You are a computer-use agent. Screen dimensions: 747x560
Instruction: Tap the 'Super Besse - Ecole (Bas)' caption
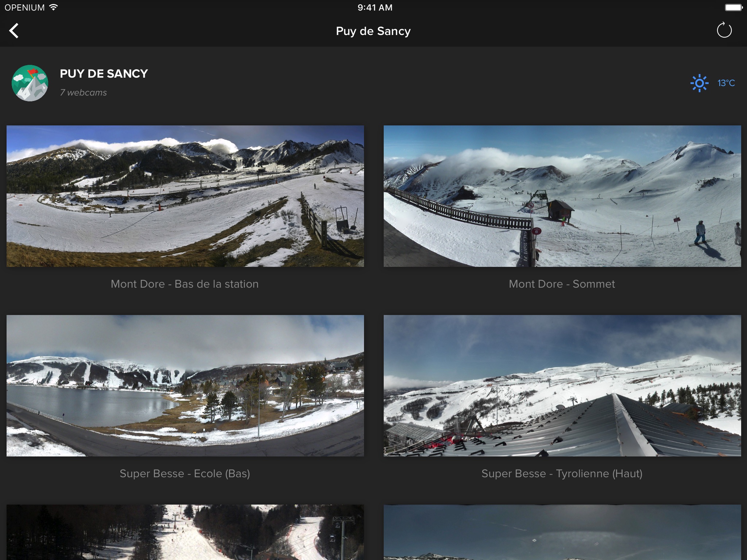point(185,474)
